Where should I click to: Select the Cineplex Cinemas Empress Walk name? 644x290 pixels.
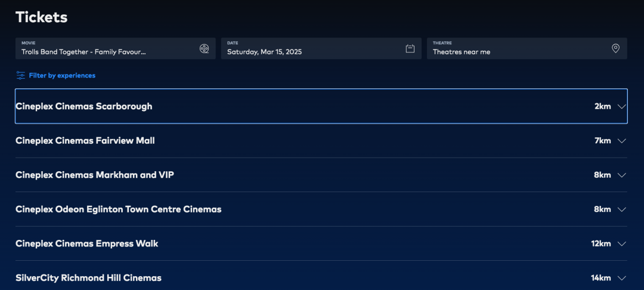[86, 243]
